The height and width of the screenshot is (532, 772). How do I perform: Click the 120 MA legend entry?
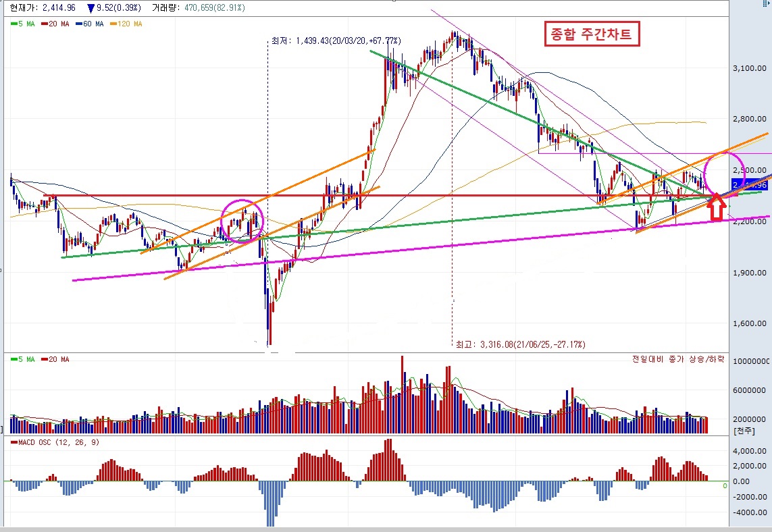coord(126,24)
